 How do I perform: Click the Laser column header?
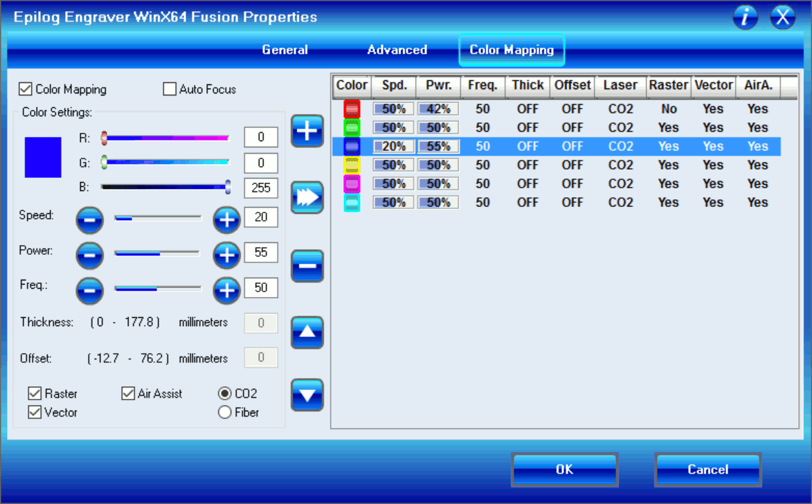(620, 86)
